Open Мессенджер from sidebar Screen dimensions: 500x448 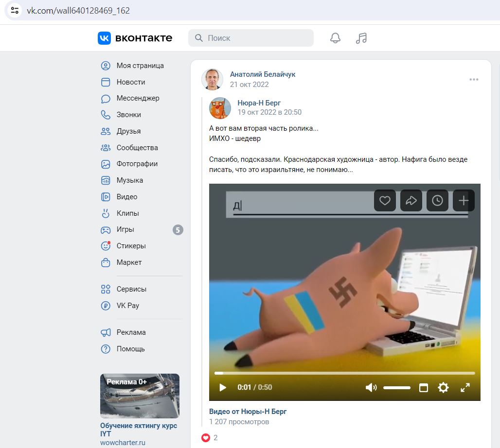tap(138, 99)
